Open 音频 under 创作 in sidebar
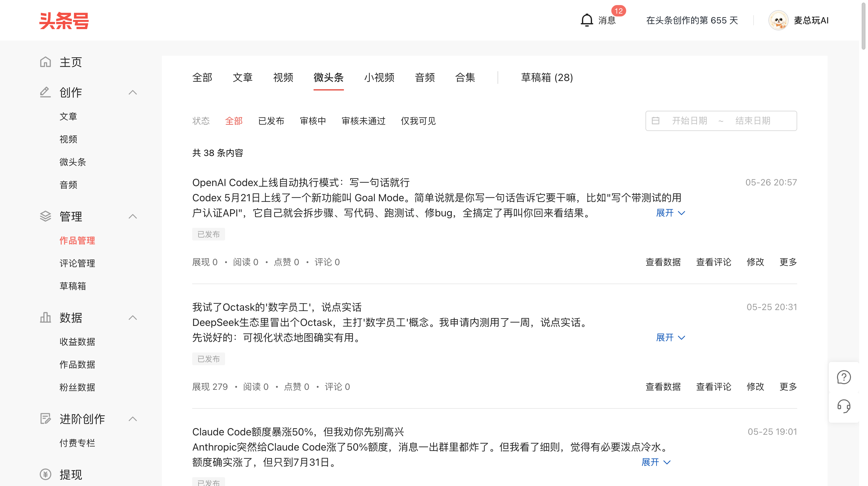 [x=68, y=185]
